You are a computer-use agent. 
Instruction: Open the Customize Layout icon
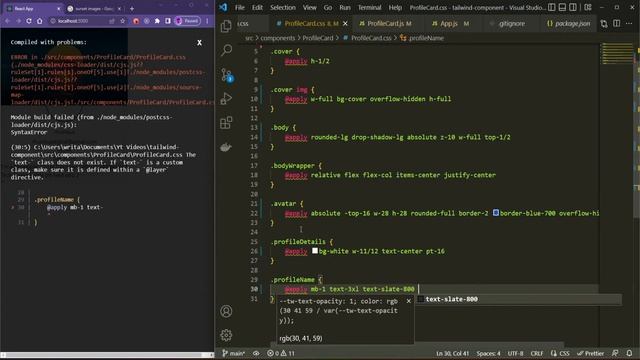588,7
